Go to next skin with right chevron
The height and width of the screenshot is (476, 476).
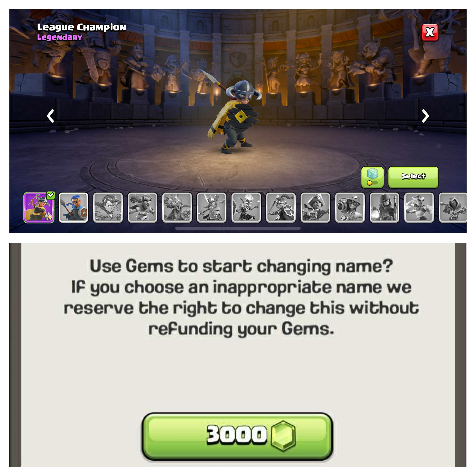pos(425,116)
